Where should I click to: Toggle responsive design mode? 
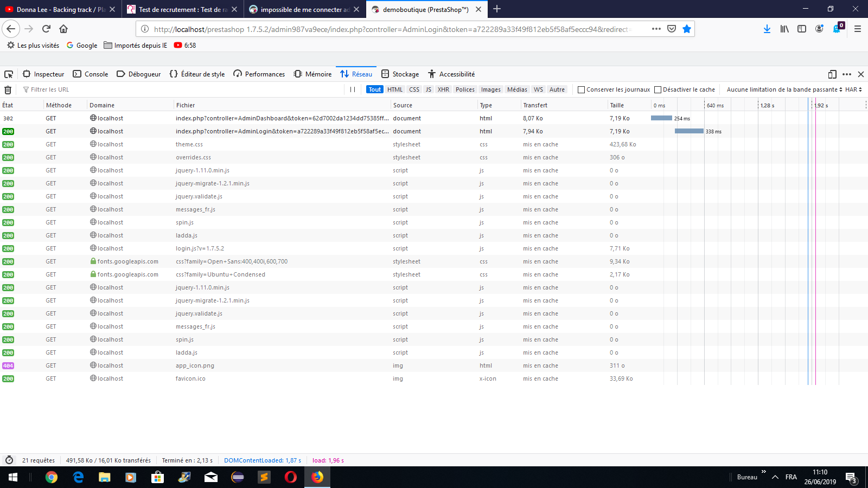pyautogui.click(x=832, y=74)
